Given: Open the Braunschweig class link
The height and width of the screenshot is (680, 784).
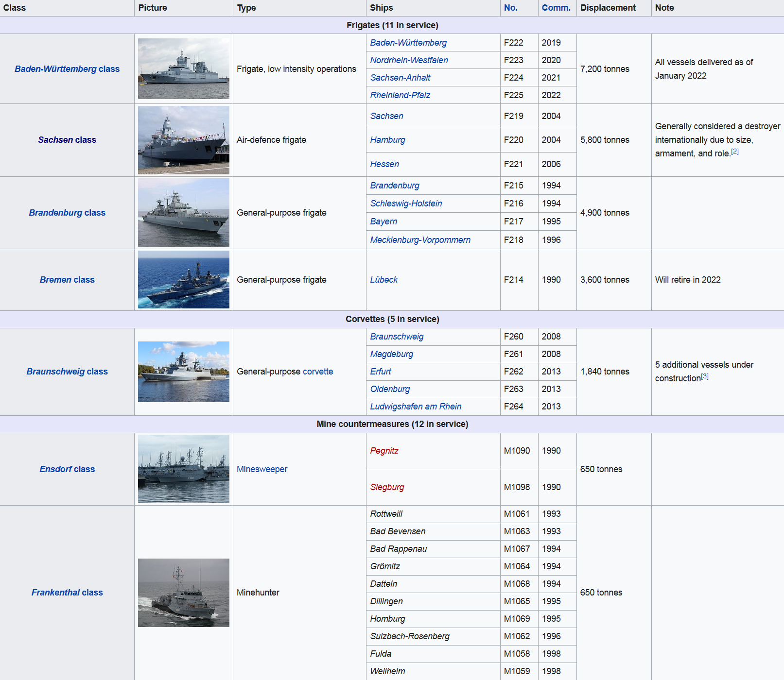Looking at the screenshot, I should 67,372.
